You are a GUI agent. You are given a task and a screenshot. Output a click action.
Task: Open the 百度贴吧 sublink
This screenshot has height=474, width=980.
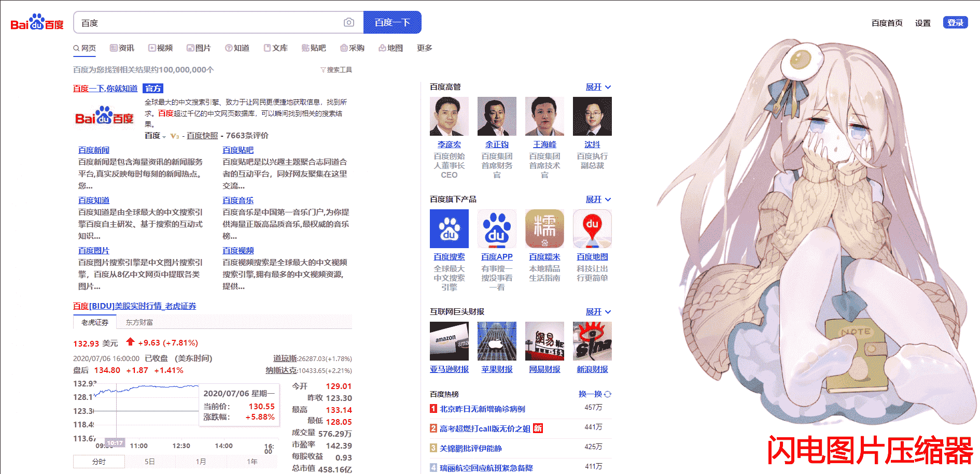tap(238, 150)
